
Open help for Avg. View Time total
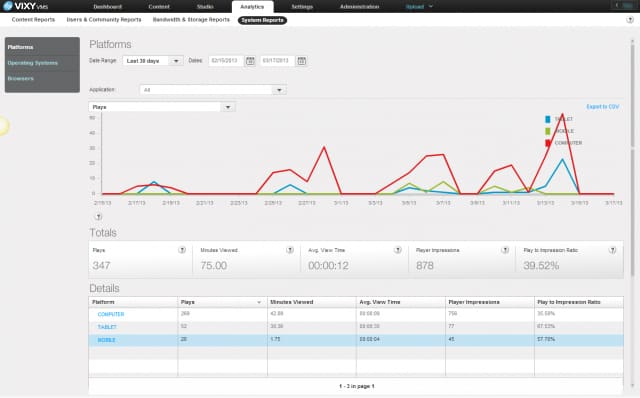point(398,250)
